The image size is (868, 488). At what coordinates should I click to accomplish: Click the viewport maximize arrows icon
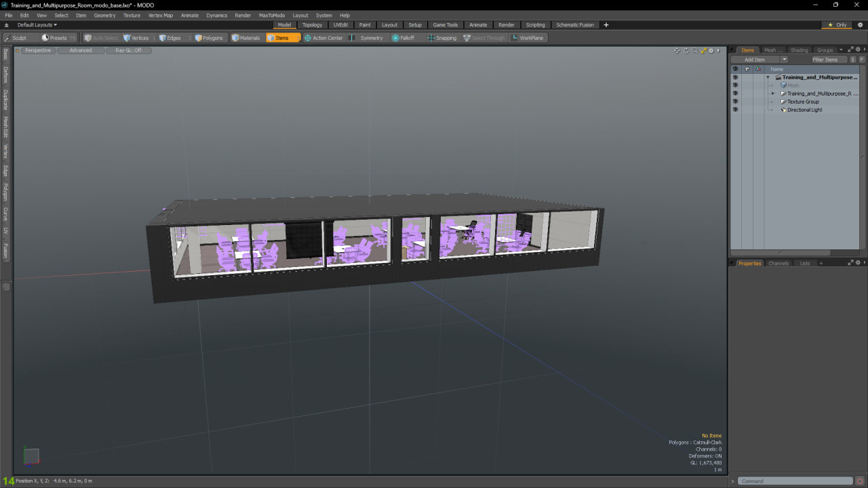pos(703,50)
